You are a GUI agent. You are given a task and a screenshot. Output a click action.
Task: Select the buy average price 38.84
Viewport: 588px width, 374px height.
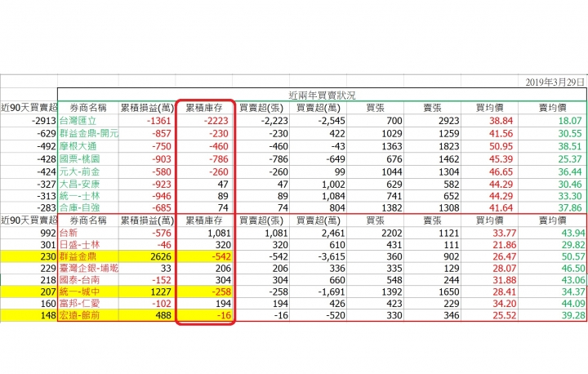point(501,121)
